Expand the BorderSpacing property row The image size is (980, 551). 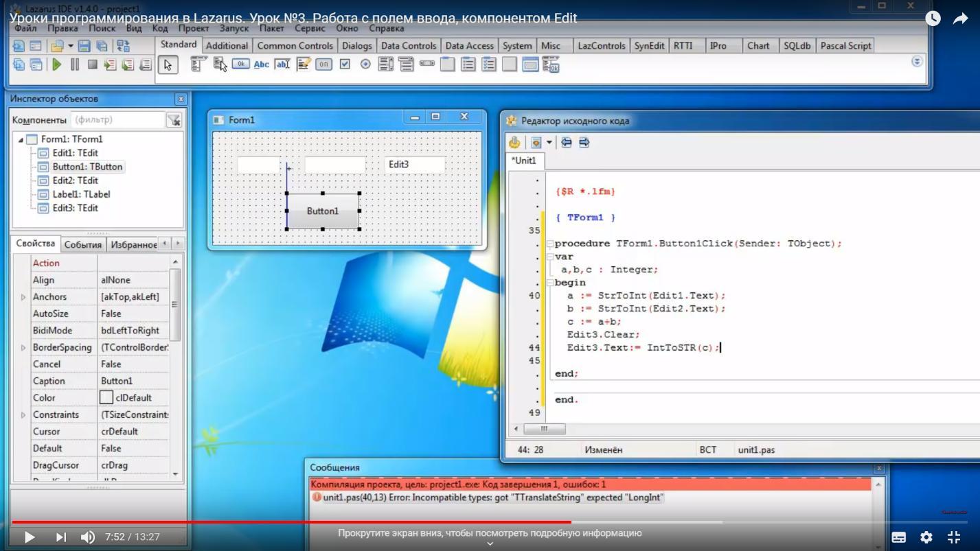(x=23, y=348)
